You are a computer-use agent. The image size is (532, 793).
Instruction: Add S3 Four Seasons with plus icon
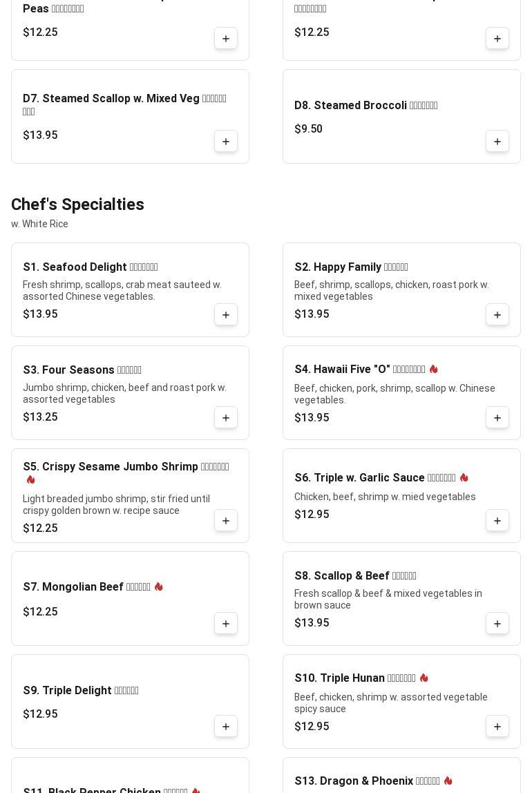225,418
